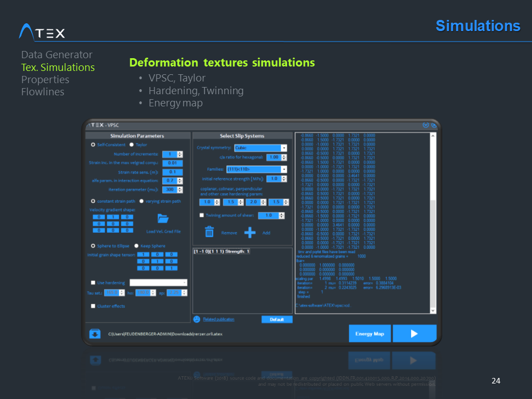This screenshot has height=399, width=532.
Task: Click the Add label
Action: click(x=267, y=233)
